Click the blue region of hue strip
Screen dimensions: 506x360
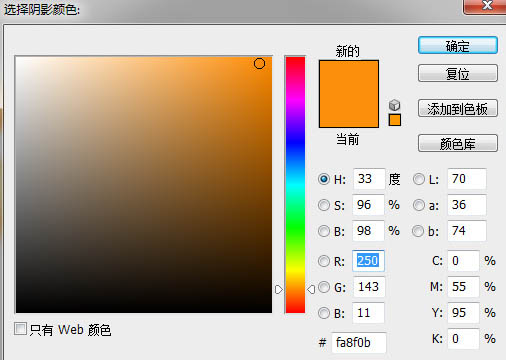click(x=295, y=143)
